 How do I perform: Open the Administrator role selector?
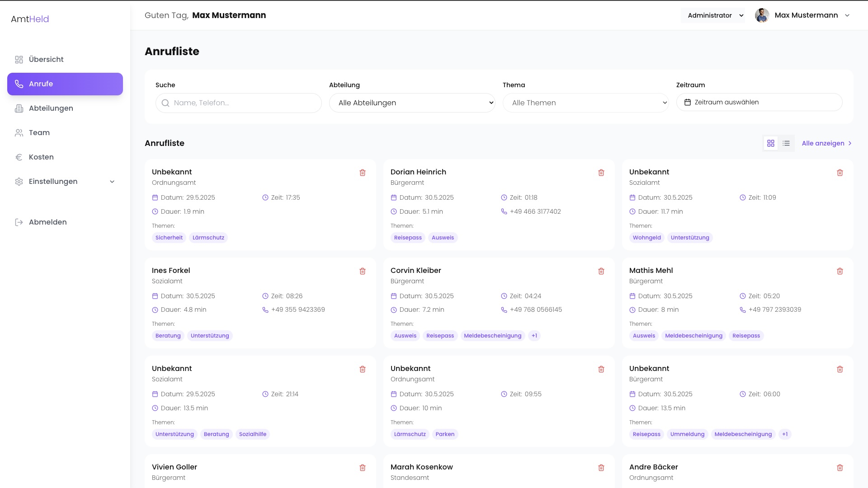click(x=713, y=15)
